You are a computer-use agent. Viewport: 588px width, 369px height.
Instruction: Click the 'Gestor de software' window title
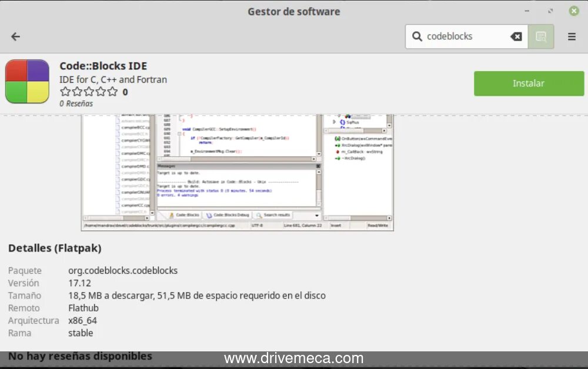[293, 12]
